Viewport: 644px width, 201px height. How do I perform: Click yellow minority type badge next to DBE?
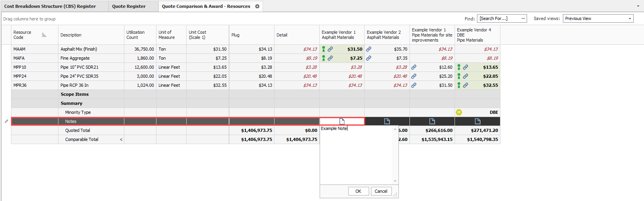click(459, 112)
